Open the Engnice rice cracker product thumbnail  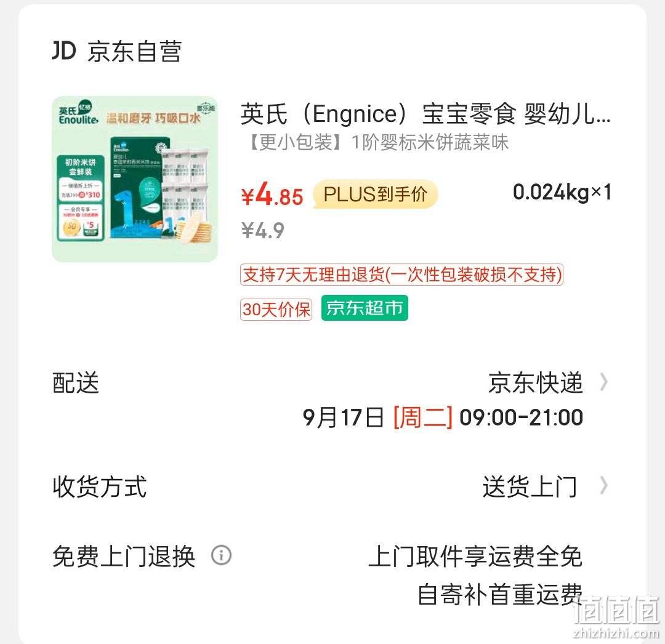[135, 179]
